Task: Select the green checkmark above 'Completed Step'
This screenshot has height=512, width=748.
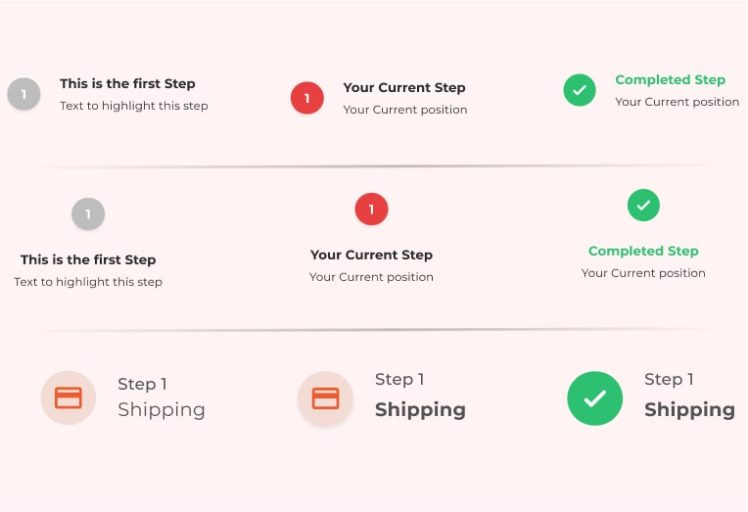Action: click(x=643, y=206)
